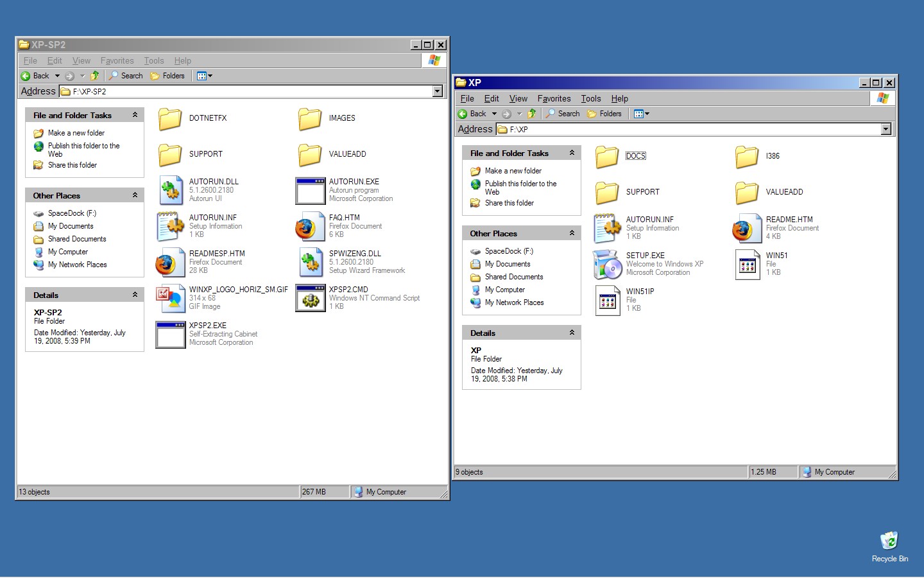Collapse Details panel in XP-SP2 window
This screenshot has height=578, width=924.
point(135,295)
